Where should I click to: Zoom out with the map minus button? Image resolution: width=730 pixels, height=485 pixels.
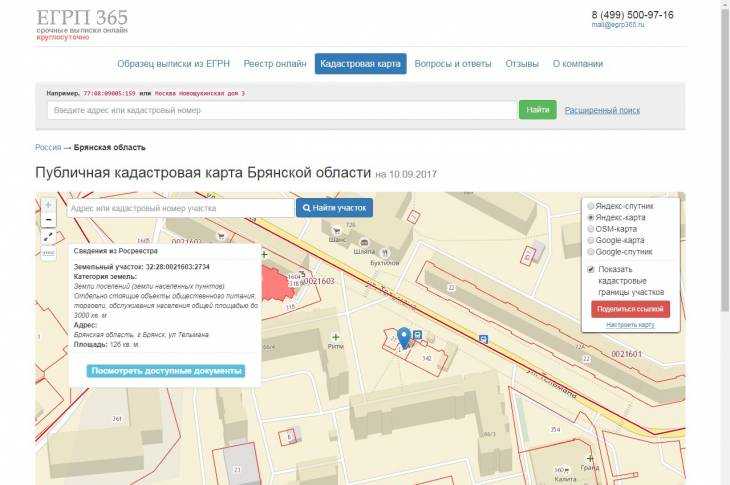click(x=48, y=220)
